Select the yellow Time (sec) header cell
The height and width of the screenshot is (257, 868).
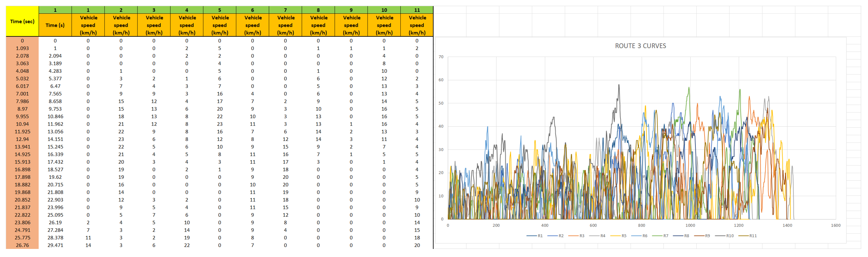[22, 21]
